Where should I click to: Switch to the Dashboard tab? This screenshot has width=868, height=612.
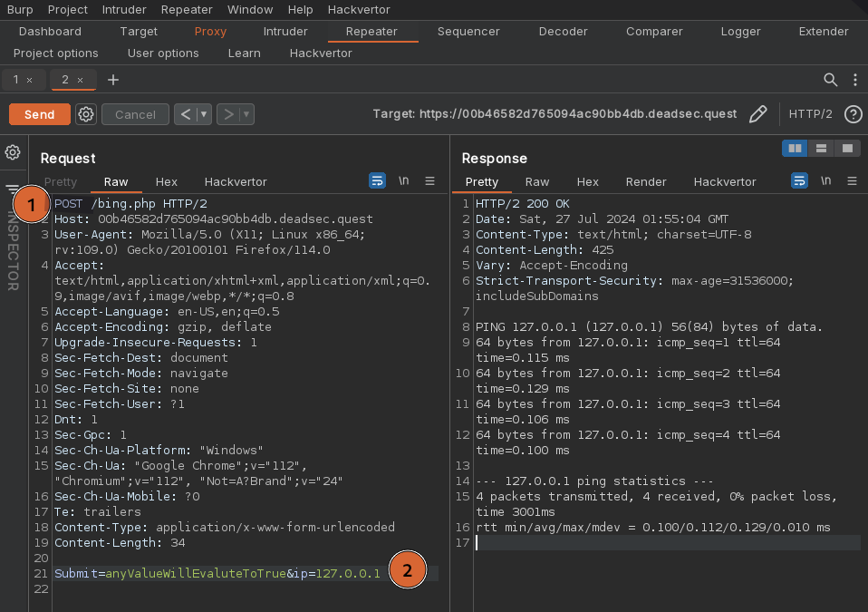pyautogui.click(x=50, y=32)
